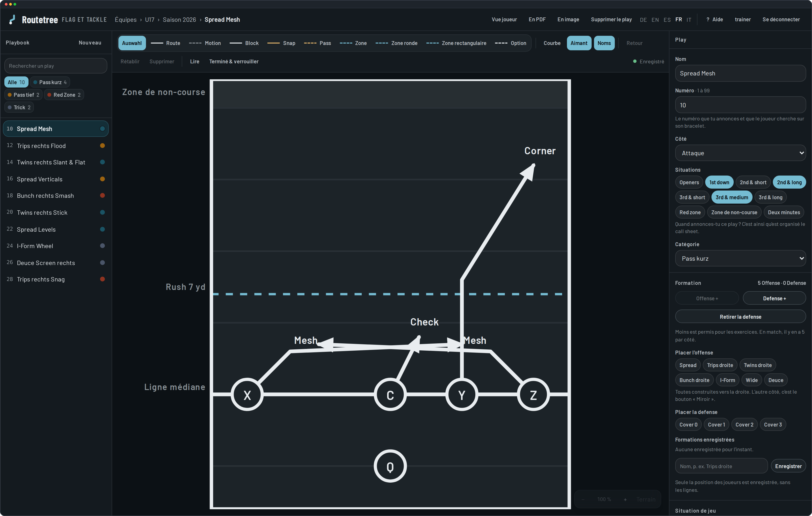The height and width of the screenshot is (516, 812).
Task: Show Alle plays filter
Action: tap(16, 82)
